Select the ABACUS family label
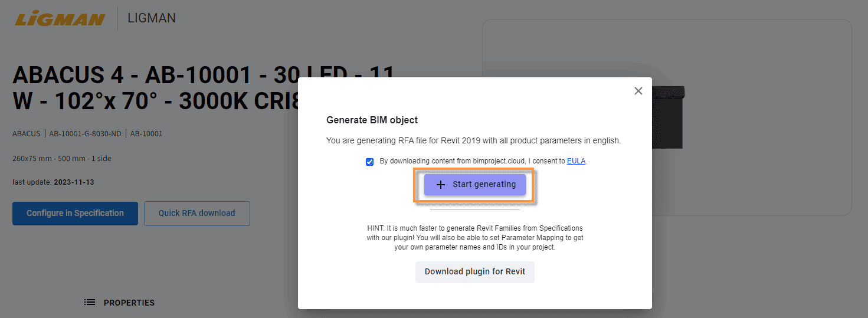 27,134
